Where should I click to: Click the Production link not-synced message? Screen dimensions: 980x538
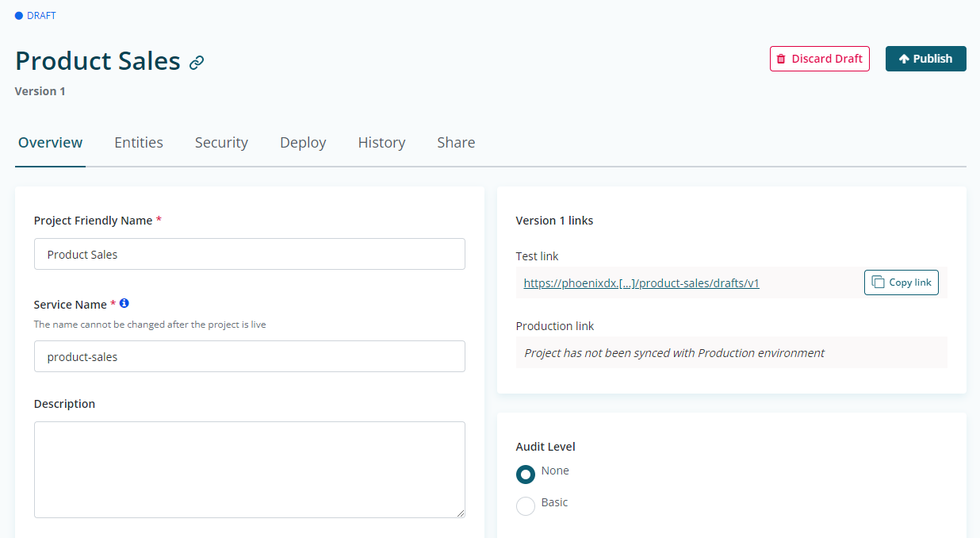click(674, 353)
